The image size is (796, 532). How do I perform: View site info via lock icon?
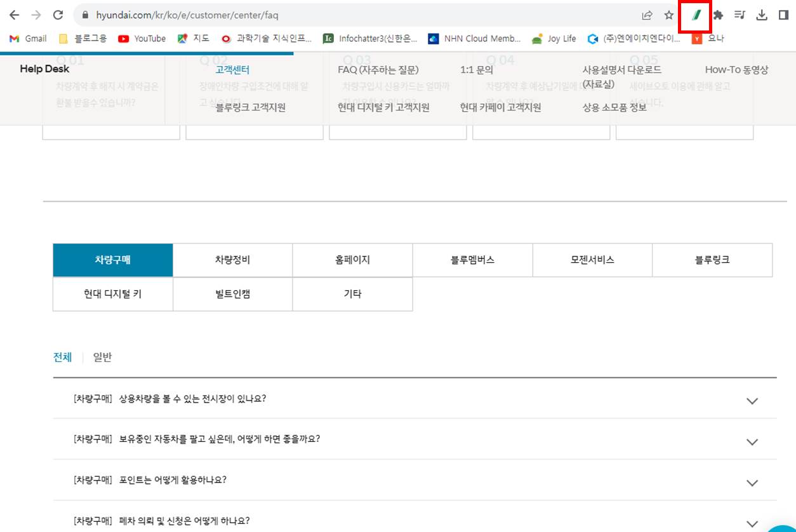click(x=84, y=15)
